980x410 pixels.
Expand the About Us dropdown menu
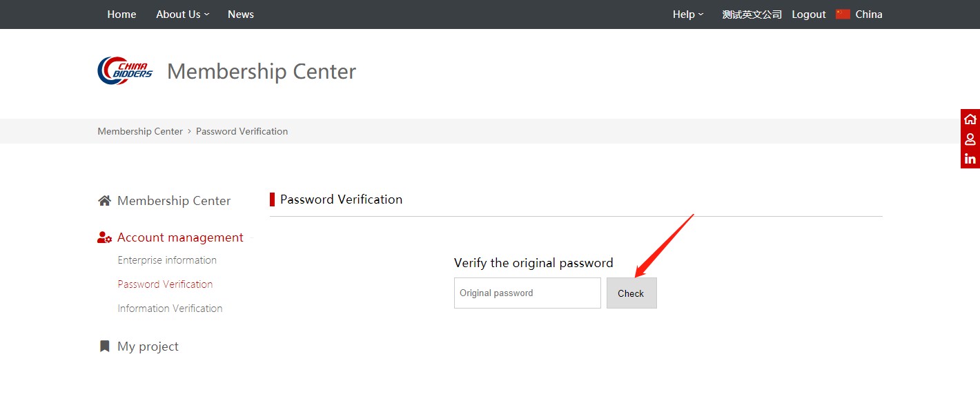182,14
